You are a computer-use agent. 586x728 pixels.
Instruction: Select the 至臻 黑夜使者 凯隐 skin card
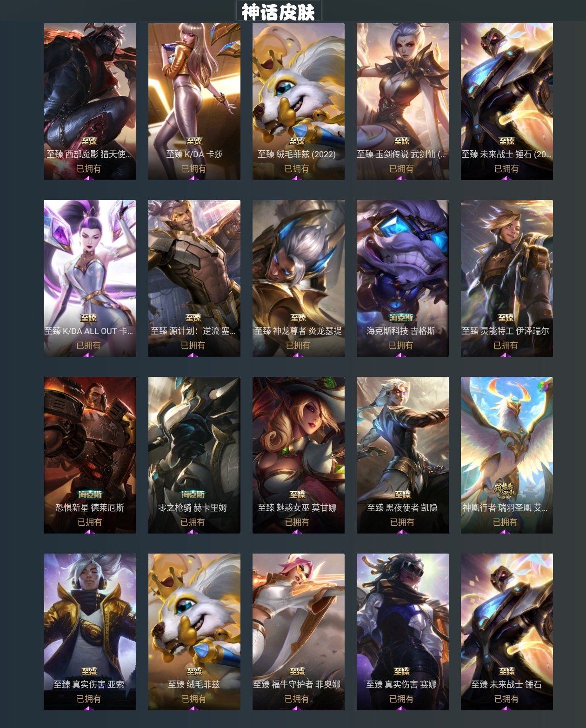click(403, 455)
